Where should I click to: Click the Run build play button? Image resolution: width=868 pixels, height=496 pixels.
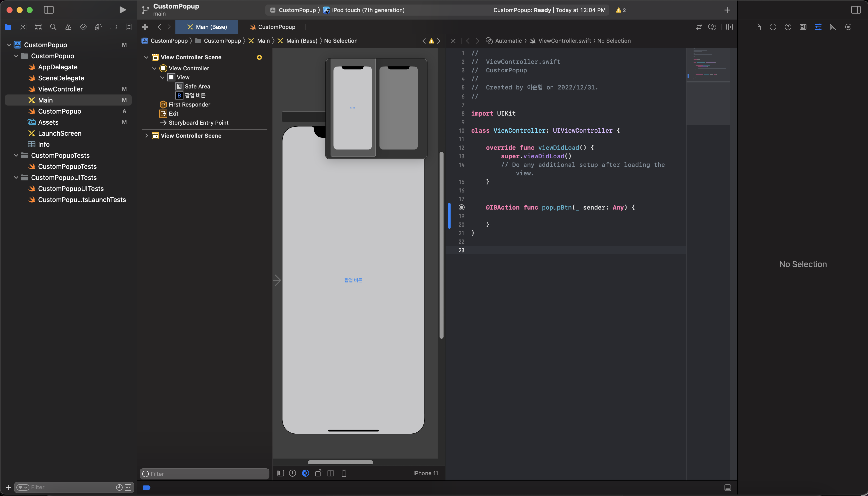click(x=122, y=10)
